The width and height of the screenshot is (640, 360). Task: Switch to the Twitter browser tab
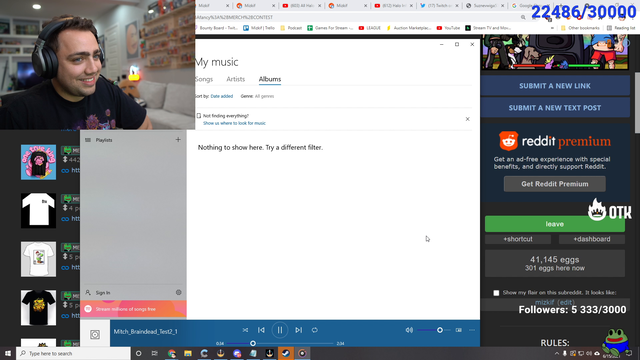click(439, 6)
